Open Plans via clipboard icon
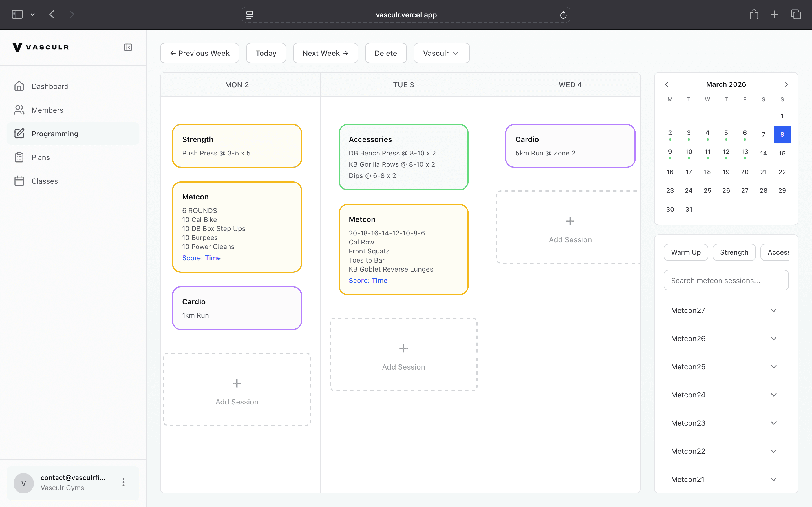Image resolution: width=812 pixels, height=507 pixels. pyautogui.click(x=19, y=157)
